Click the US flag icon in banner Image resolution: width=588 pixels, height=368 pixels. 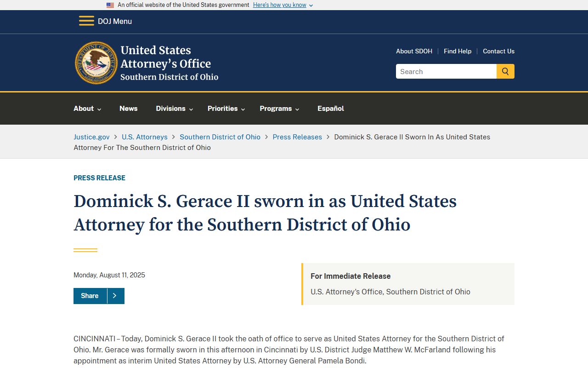(110, 5)
